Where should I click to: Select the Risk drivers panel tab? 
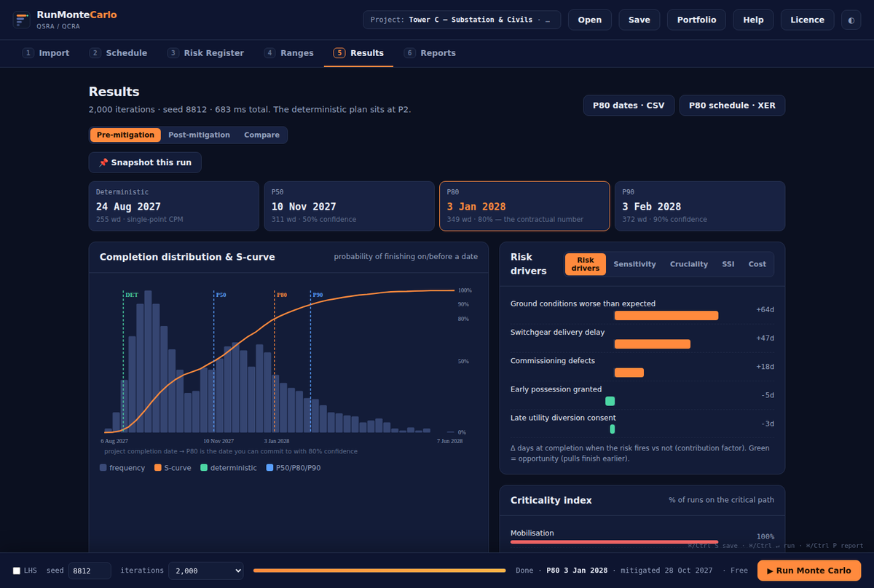[585, 264]
